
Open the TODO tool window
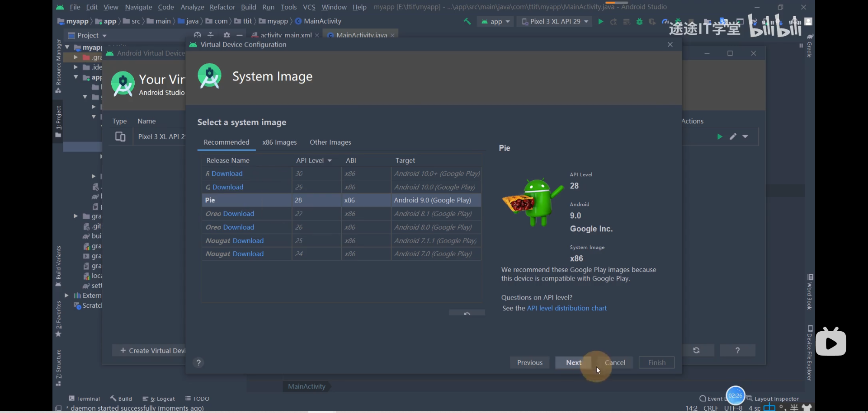[197, 399]
